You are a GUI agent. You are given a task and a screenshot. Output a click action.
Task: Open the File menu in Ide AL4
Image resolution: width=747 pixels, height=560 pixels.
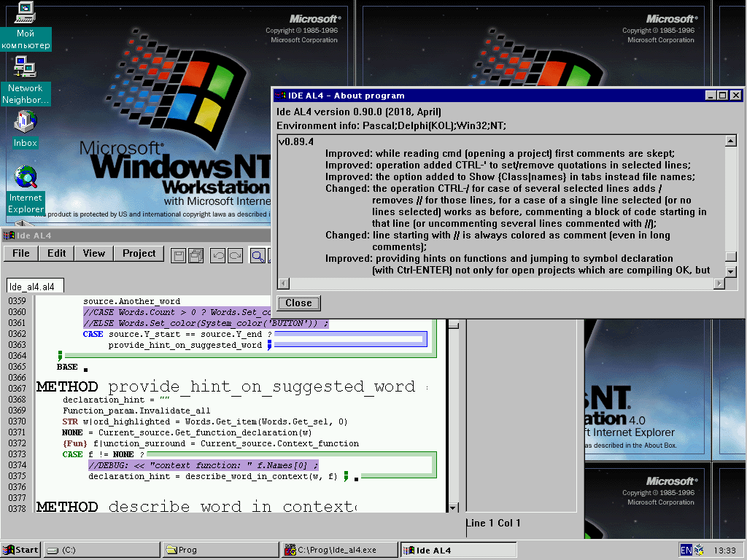coord(20,253)
